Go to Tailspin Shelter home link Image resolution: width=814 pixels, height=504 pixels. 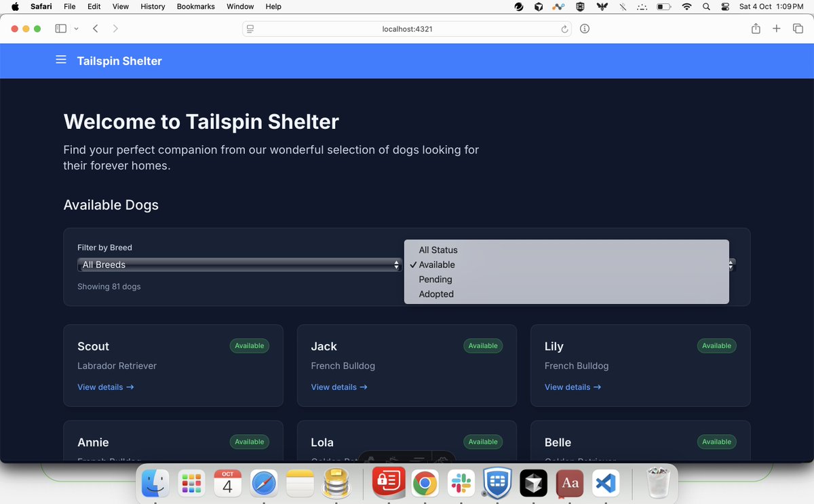[x=119, y=61]
